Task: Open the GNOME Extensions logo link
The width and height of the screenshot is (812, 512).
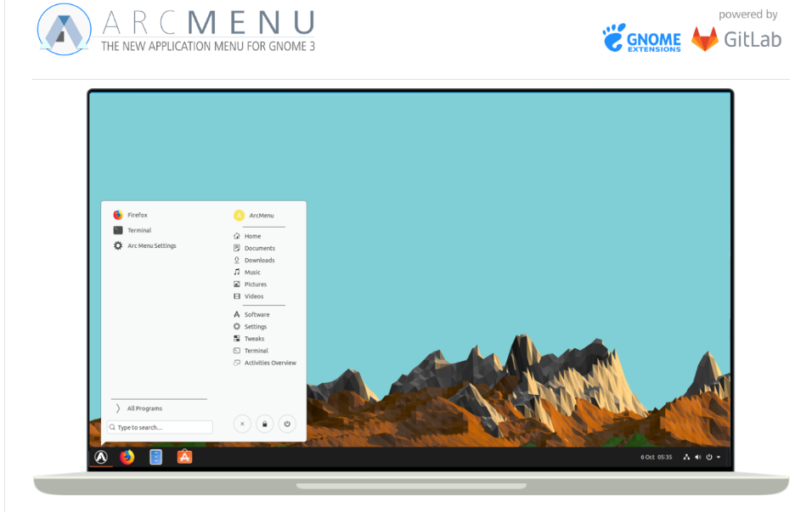Action: point(641,38)
